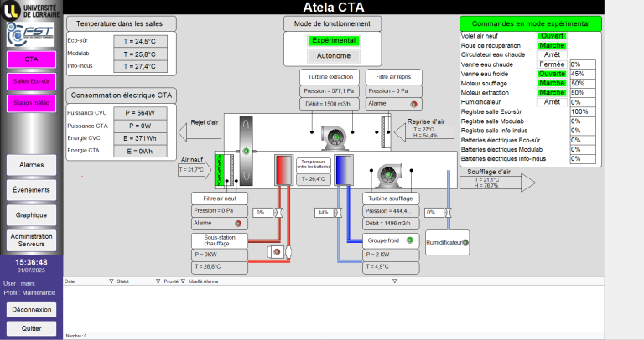
Task: Open the Libellé Alarme filter dropdown
Action: (394, 281)
